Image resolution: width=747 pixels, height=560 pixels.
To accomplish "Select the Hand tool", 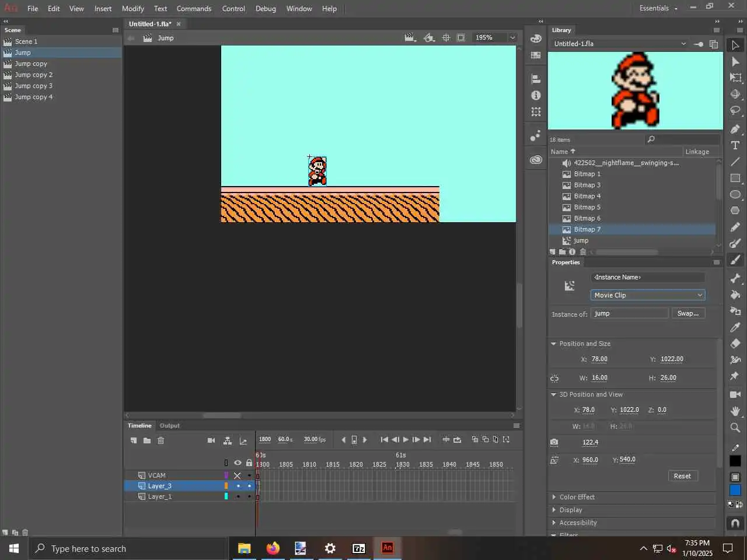I will [x=735, y=411].
